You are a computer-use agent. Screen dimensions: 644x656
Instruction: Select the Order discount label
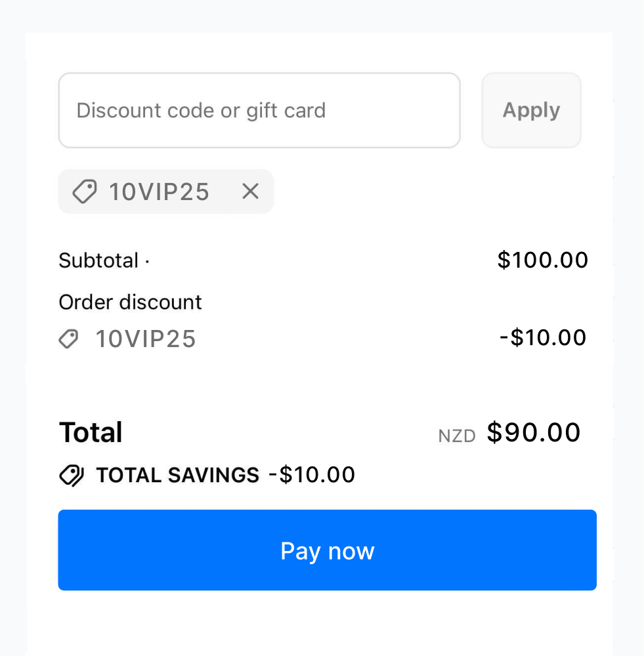(x=130, y=302)
